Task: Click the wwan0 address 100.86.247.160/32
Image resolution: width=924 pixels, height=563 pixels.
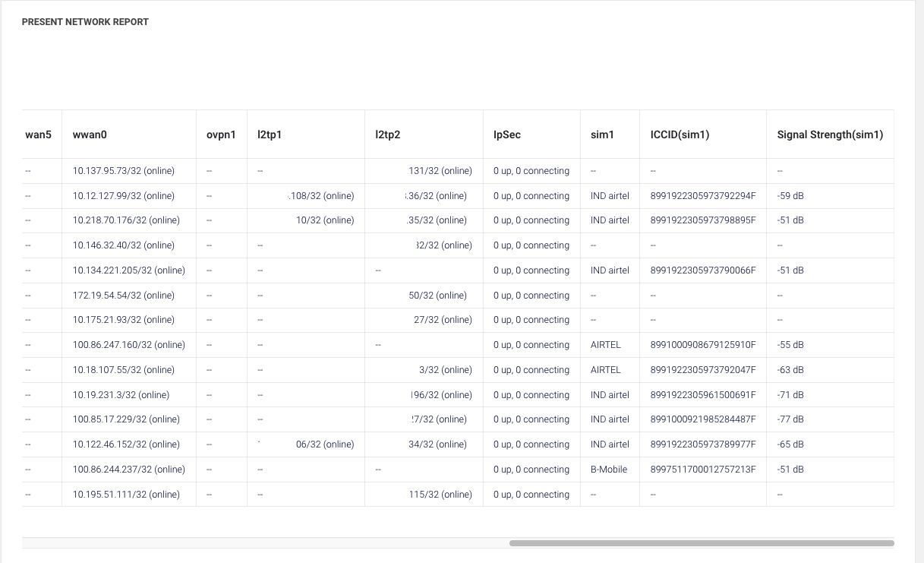Action: click(129, 345)
